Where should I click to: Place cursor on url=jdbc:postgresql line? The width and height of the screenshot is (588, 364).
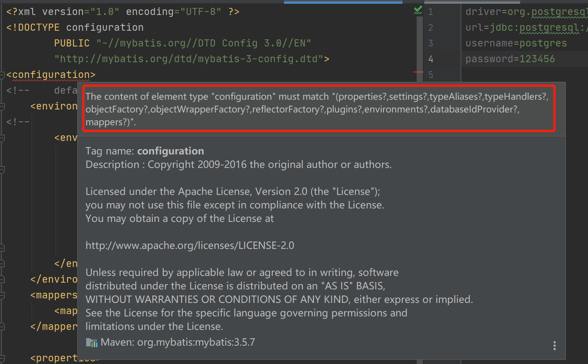527,28
